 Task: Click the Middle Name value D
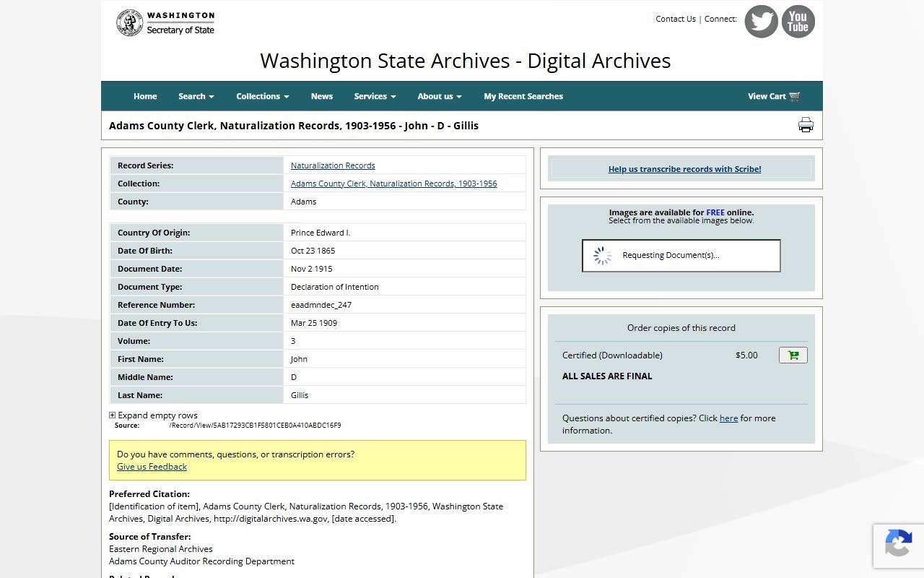coord(294,377)
